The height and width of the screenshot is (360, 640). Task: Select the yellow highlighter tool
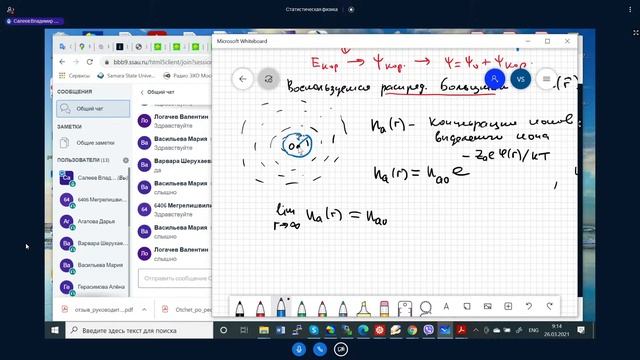363,308
